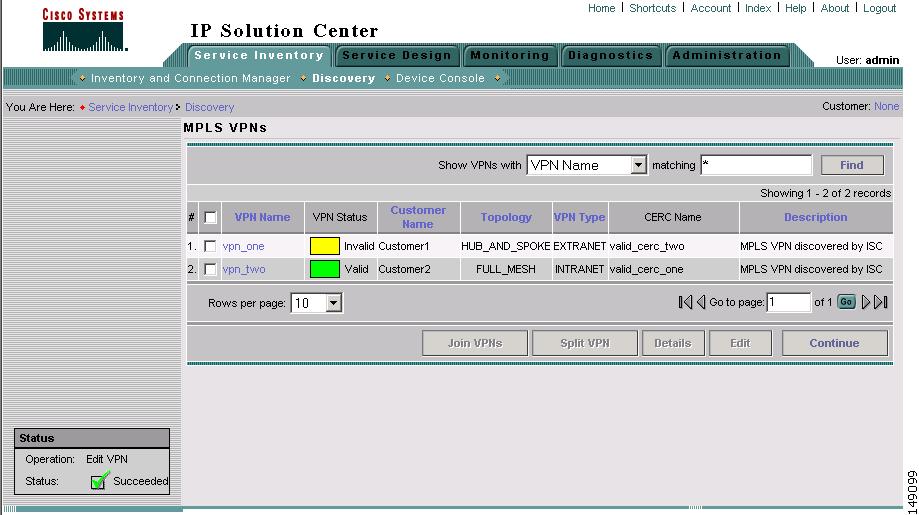The width and height of the screenshot is (919, 515).
Task: Click the Customer None link
Action: click(886, 106)
